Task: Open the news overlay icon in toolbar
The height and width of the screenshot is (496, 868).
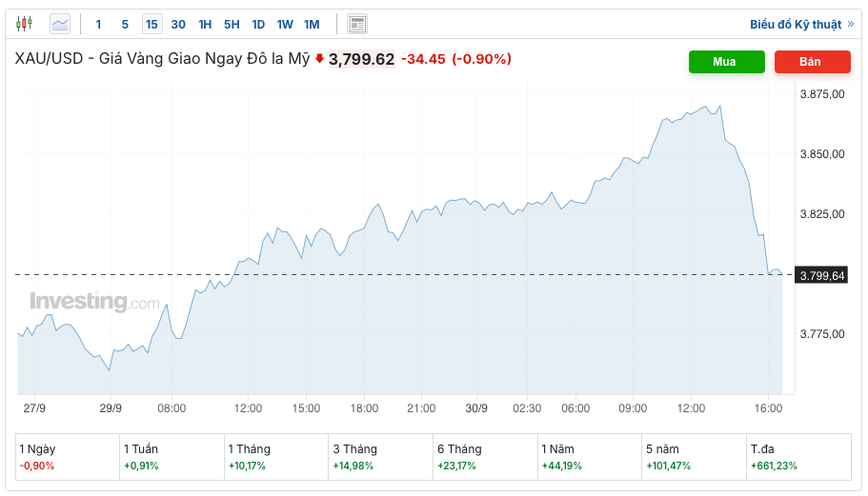Action: pyautogui.click(x=357, y=24)
